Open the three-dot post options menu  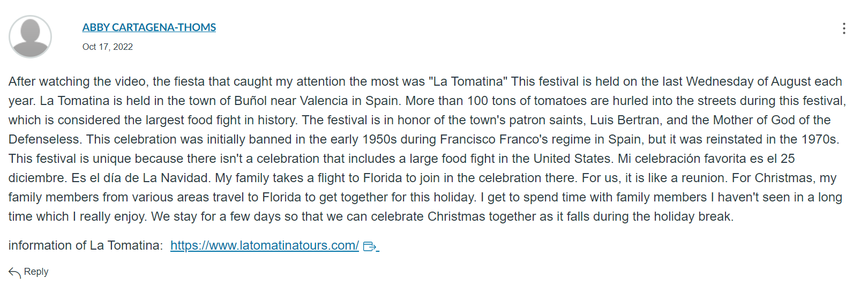pyautogui.click(x=844, y=28)
